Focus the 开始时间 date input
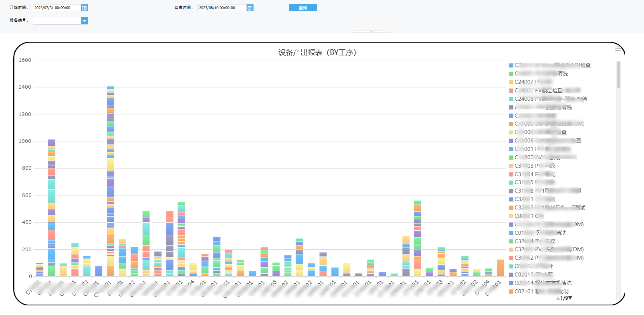Viewport: 644px width, 315px height. (x=57, y=8)
